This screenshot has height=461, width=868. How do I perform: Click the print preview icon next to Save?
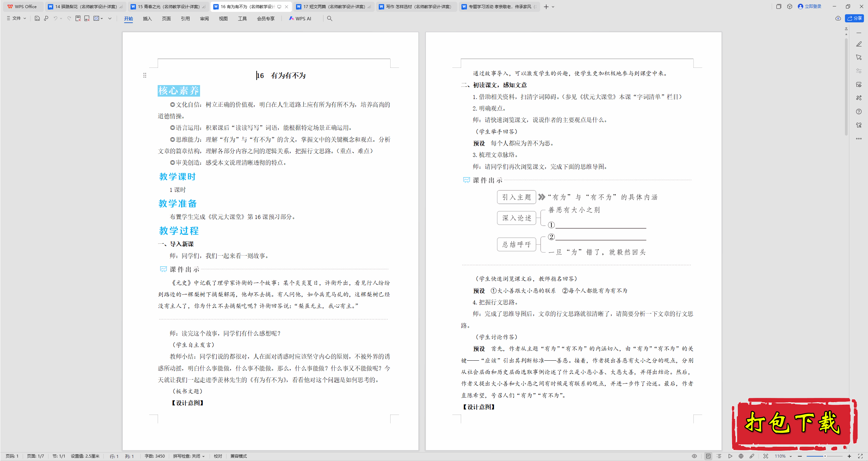(x=46, y=18)
